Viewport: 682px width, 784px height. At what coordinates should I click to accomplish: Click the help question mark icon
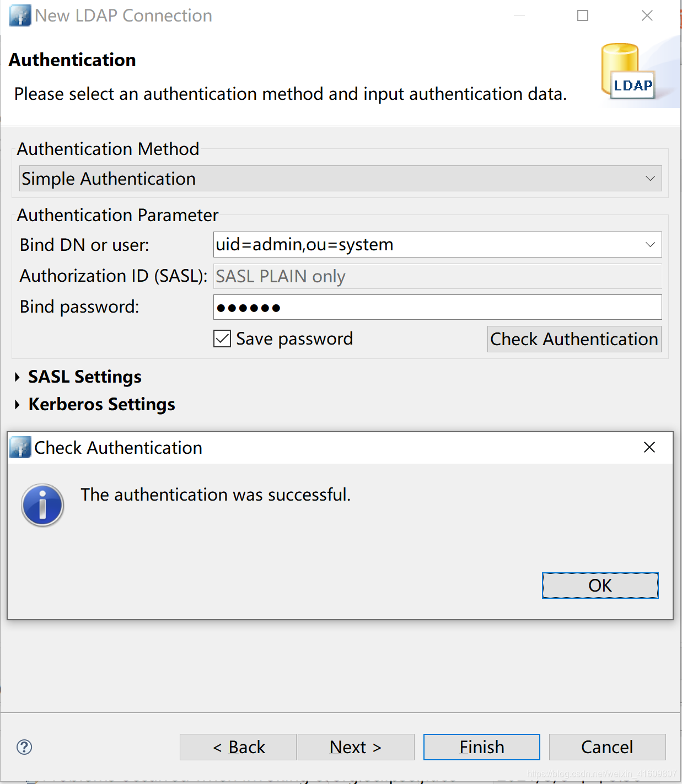24,747
